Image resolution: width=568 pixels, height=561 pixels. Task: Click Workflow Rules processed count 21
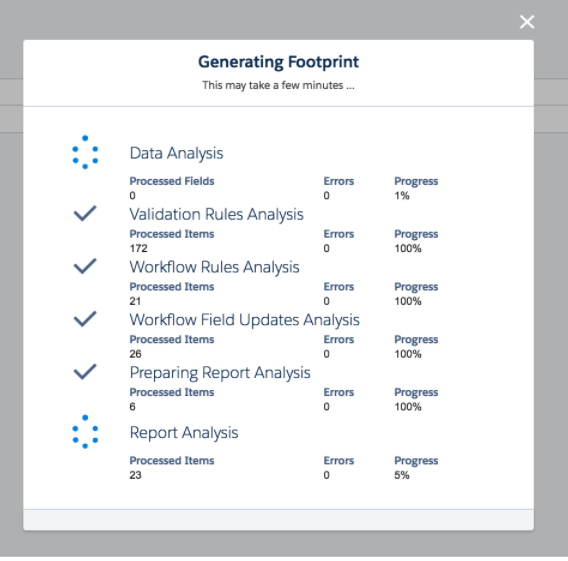(135, 301)
